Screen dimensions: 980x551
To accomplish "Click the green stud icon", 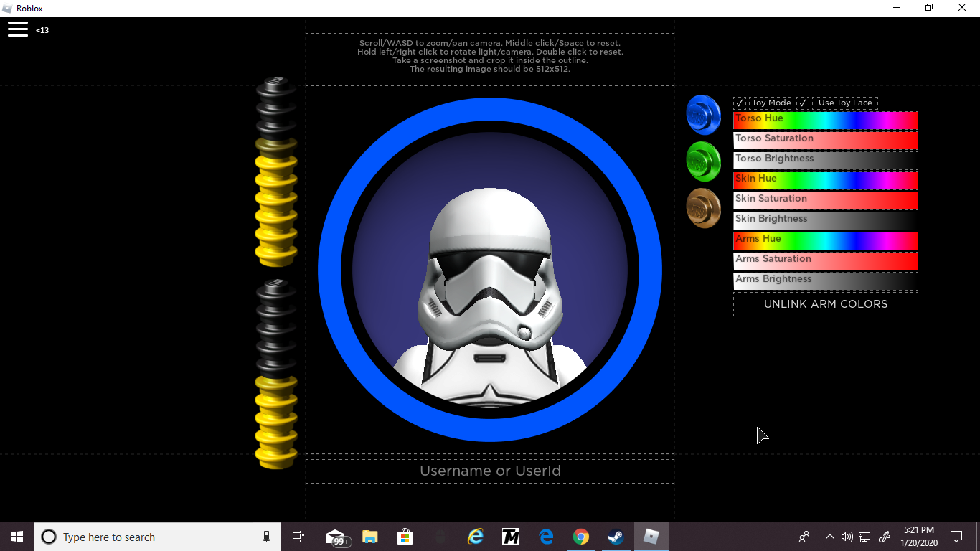I will 703,161.
